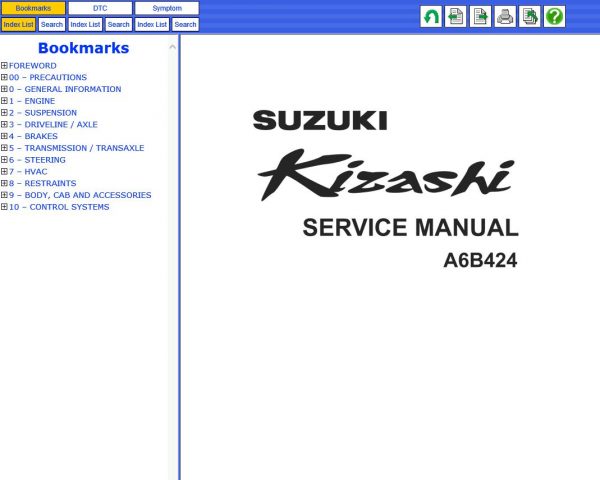Click Search under Symptom
The image size is (600, 480).
point(185,24)
